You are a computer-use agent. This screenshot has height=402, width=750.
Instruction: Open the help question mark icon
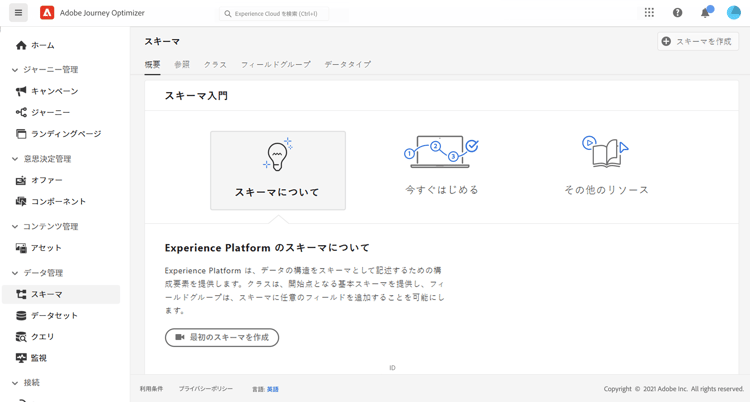[x=677, y=12]
